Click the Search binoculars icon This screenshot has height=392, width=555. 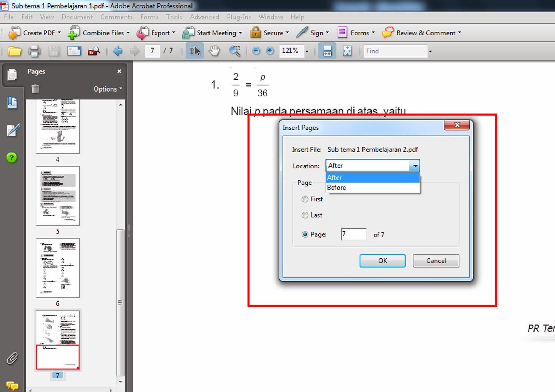pyautogui.click(x=94, y=51)
